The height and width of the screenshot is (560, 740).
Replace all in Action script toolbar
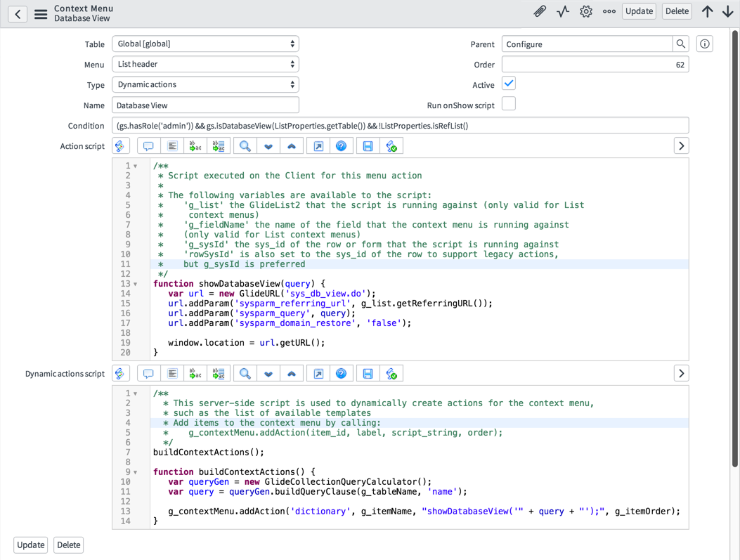coord(219,146)
